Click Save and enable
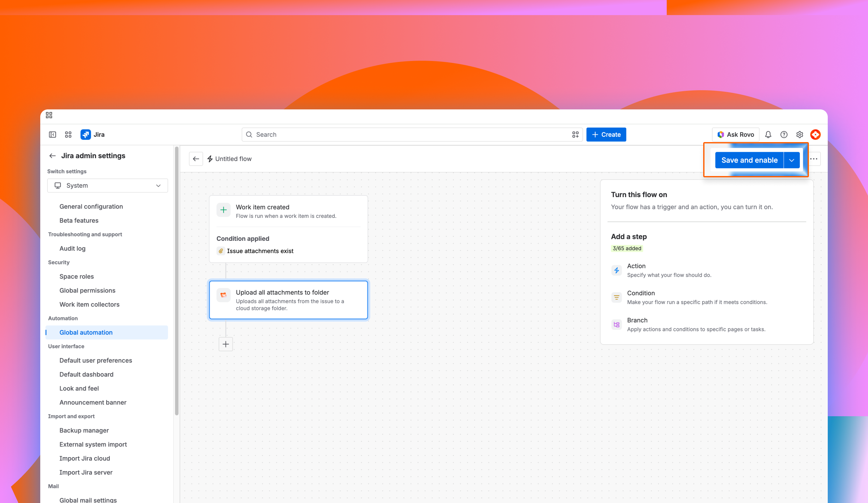Image resolution: width=868 pixels, height=503 pixels. 749,160
